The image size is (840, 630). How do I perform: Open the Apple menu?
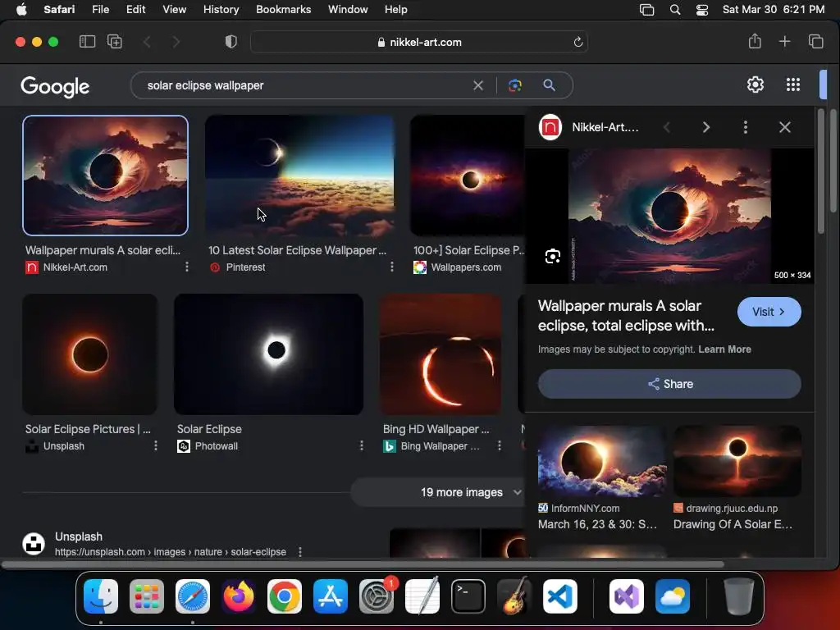tap(21, 10)
